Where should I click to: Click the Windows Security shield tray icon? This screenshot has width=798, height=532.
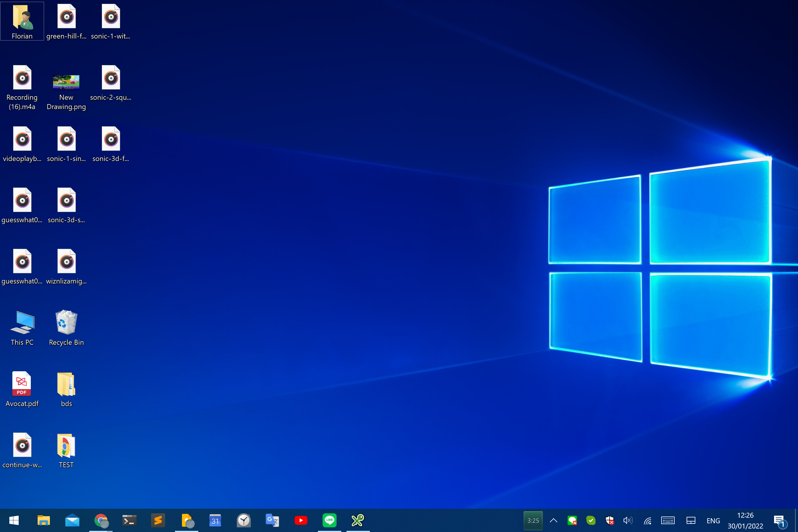coord(609,520)
